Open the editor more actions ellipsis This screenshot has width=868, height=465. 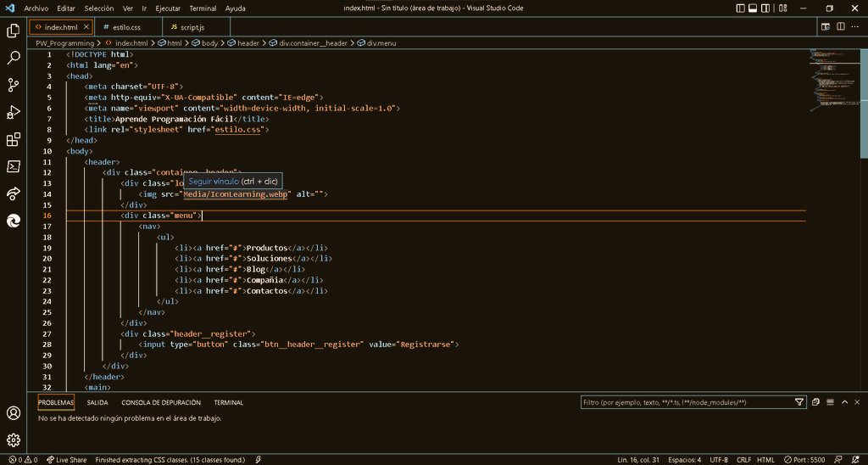(x=856, y=26)
